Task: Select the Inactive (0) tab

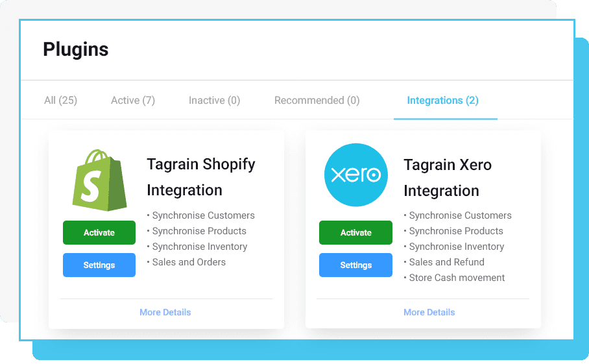Action: (214, 101)
